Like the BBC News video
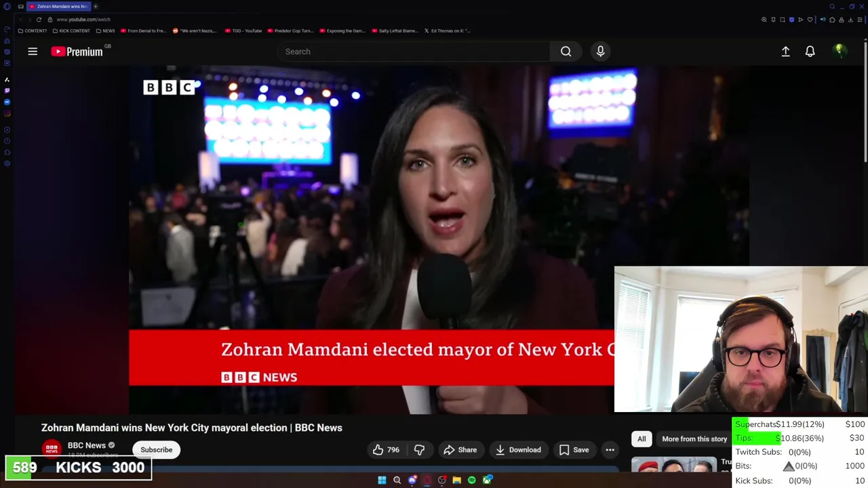The image size is (868, 488). point(386,450)
